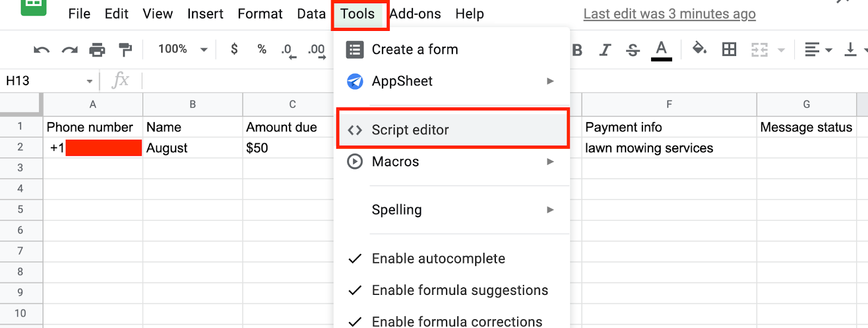Open the text color picker
This screenshot has width=868, height=328.
[661, 50]
